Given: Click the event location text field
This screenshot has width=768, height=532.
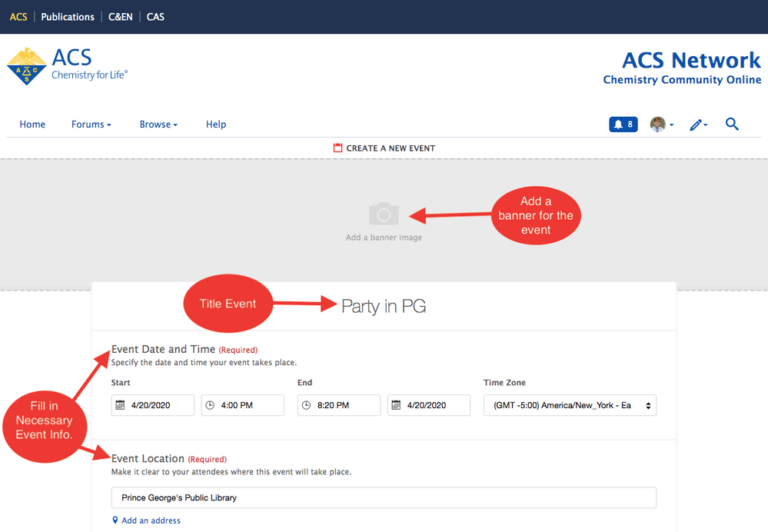Looking at the screenshot, I should [384, 497].
